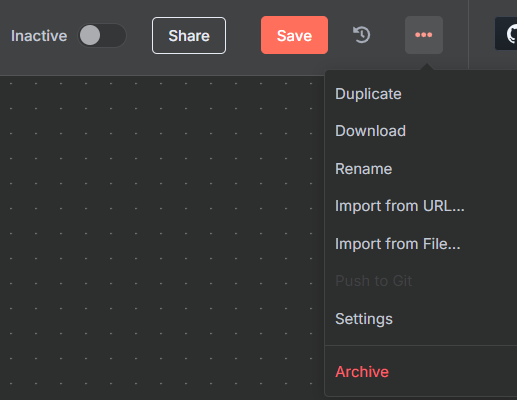517x400 pixels.
Task: Save the workflow with the Save button
Action: tap(294, 35)
